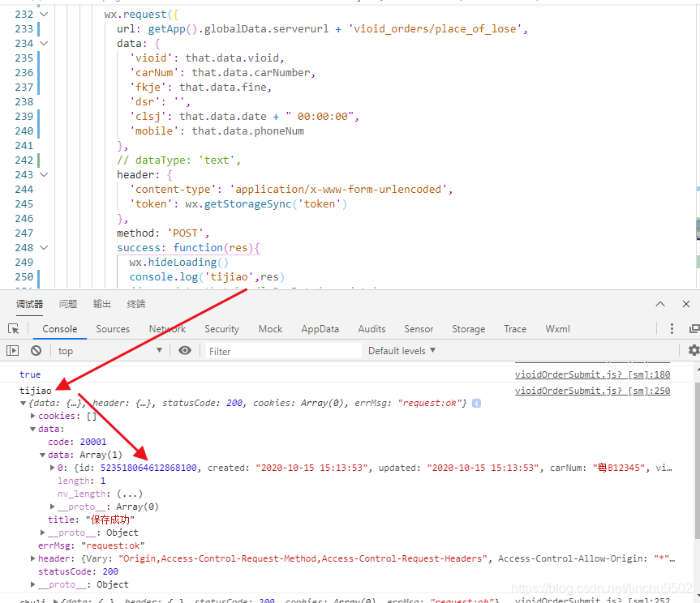Collapse debugger panel with up chevron
The width and height of the screenshot is (700, 603).
point(660,304)
